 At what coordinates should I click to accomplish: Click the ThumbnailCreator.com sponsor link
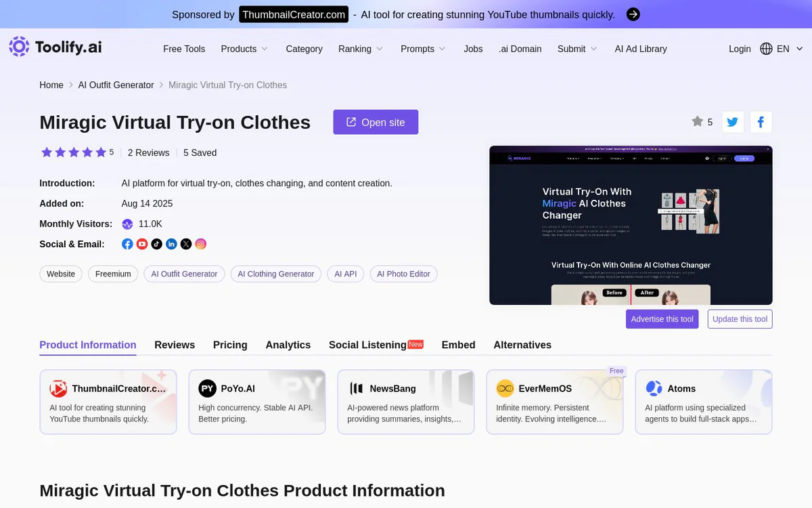[294, 14]
